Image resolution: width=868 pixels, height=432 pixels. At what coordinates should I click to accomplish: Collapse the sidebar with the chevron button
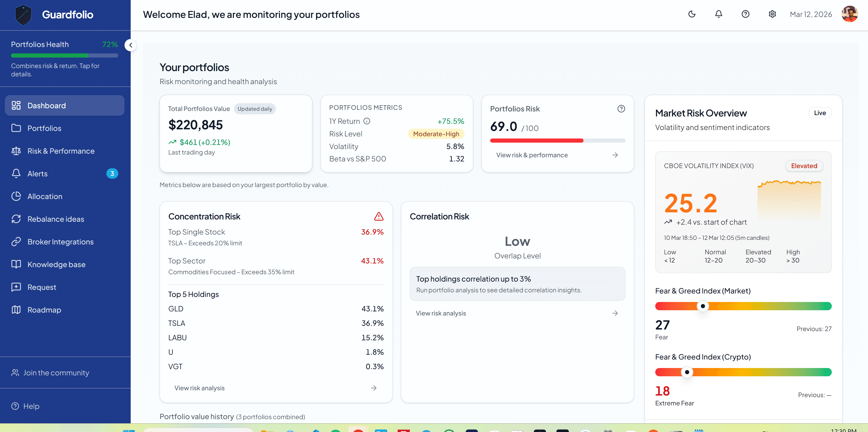[130, 45]
